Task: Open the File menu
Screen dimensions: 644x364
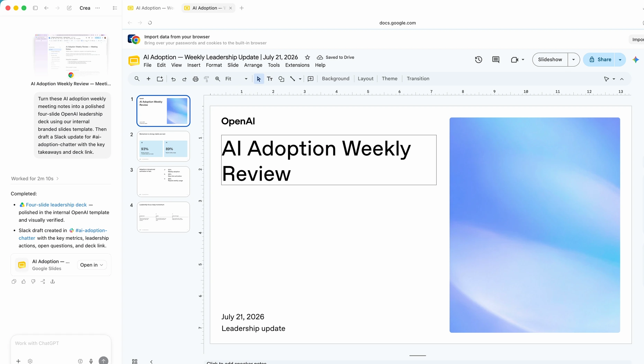Action: tap(147, 65)
